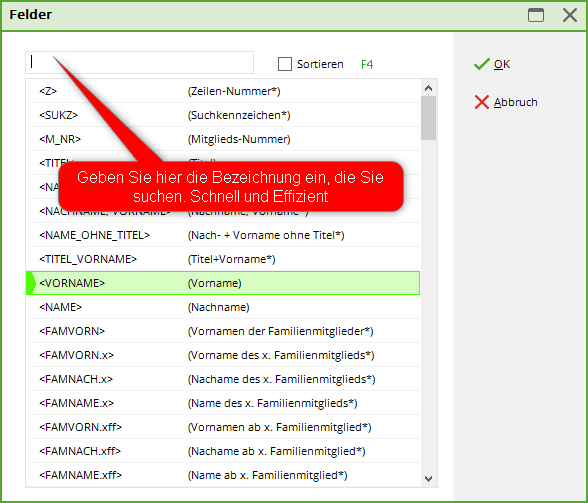The width and height of the screenshot is (588, 503).
Task: Click into the field search input box
Action: pyautogui.click(x=140, y=62)
